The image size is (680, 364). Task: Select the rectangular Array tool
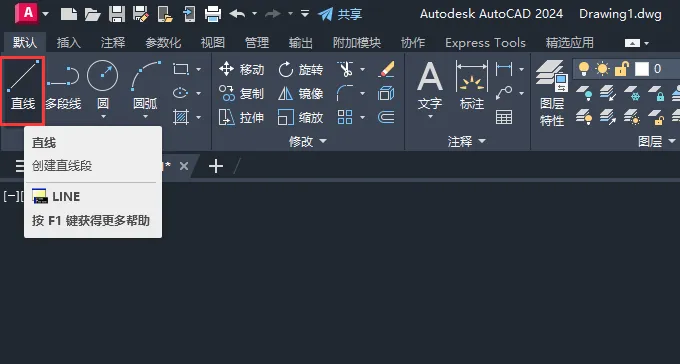click(x=345, y=117)
